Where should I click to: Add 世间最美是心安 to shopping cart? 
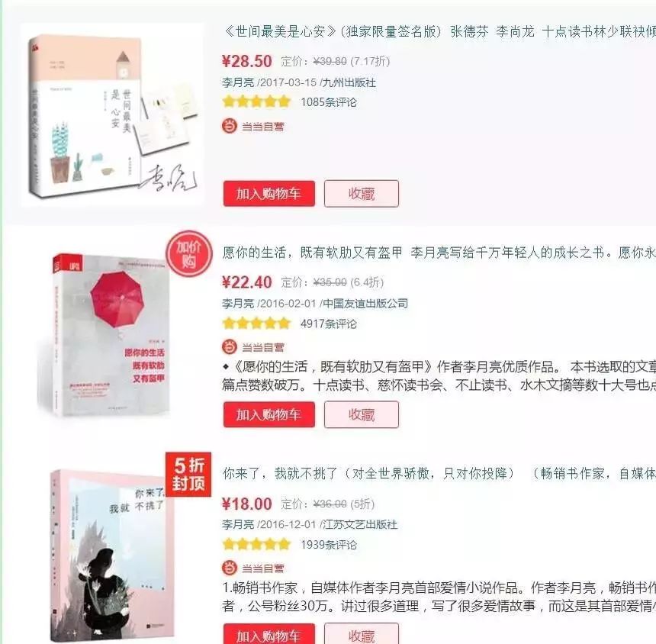tap(269, 193)
